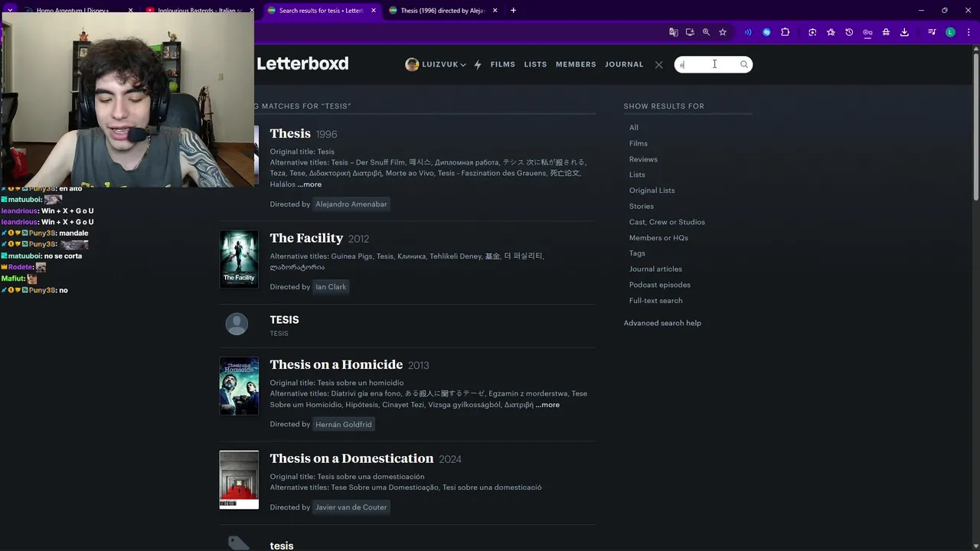Screen dimensions: 980x551
Task: Filter results by Podcast episodes
Action: (660, 285)
